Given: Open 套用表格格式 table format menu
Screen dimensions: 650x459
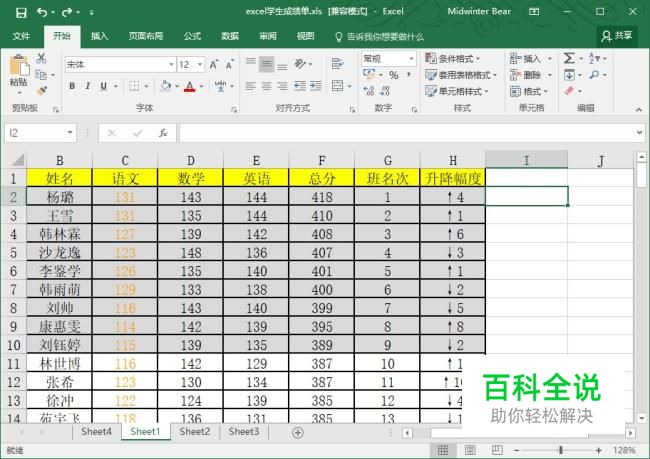Looking at the screenshot, I should (461, 75).
